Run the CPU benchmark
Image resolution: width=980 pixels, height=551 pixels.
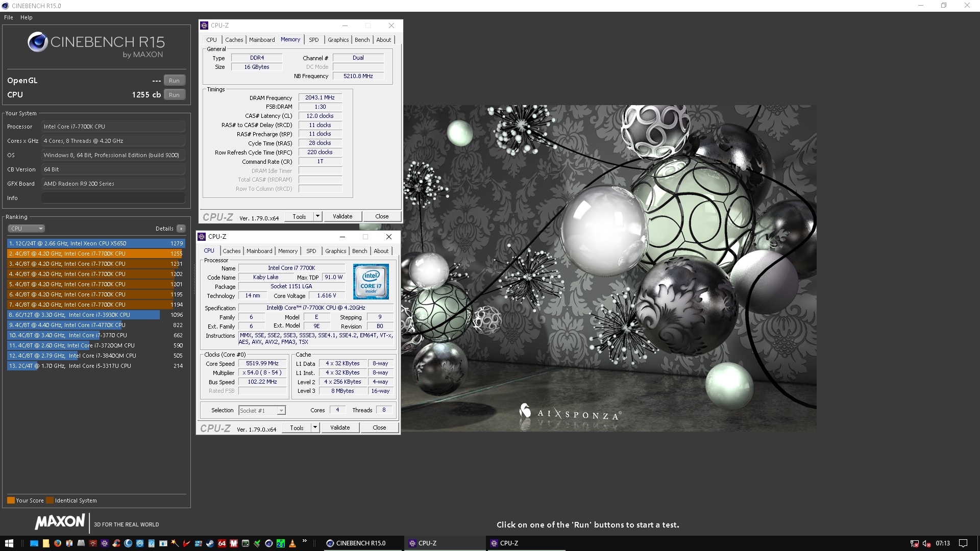pyautogui.click(x=174, y=95)
